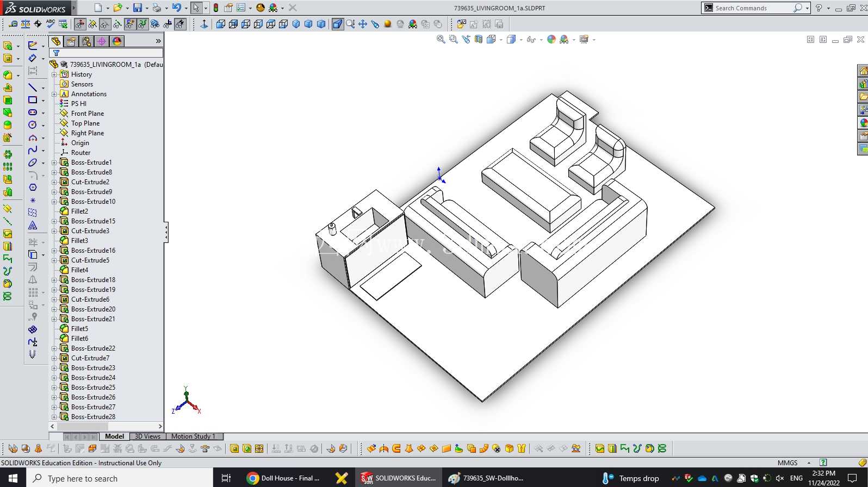The width and height of the screenshot is (868, 487).
Task: Select the Corner Rectangle sketch tool
Action: pos(33,100)
